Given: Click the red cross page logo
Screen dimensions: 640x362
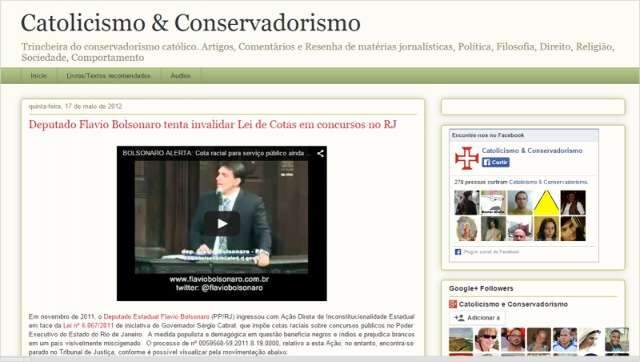Looking at the screenshot, I should [x=467, y=158].
